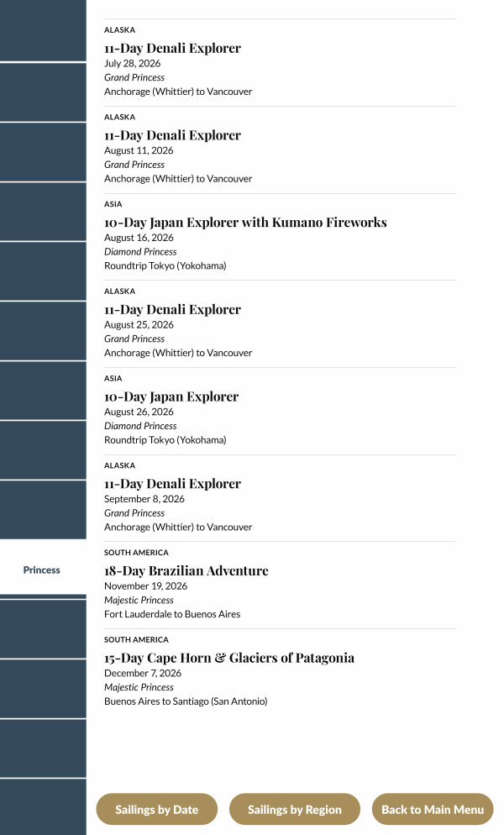
Task: Click the November 19, 2026 sailing date
Action: [145, 586]
